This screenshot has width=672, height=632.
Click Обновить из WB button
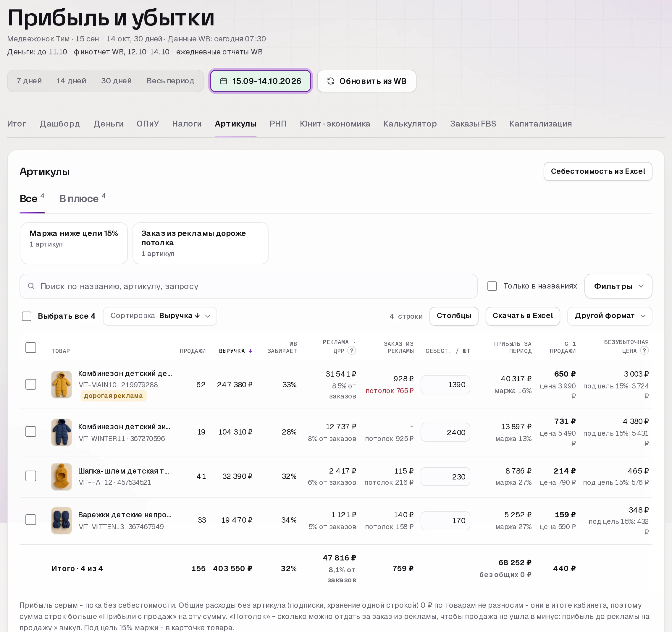point(366,81)
